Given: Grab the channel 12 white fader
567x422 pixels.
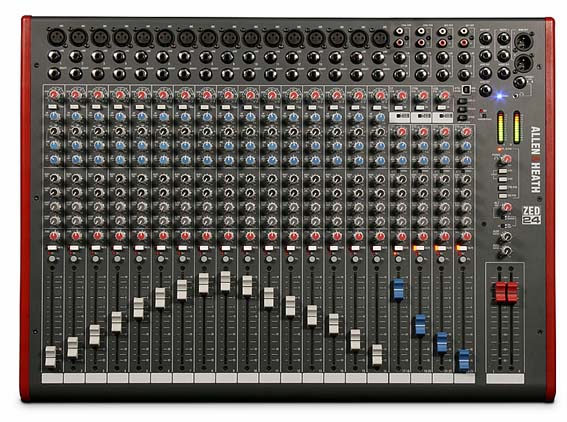Looking at the screenshot, I should [290, 306].
